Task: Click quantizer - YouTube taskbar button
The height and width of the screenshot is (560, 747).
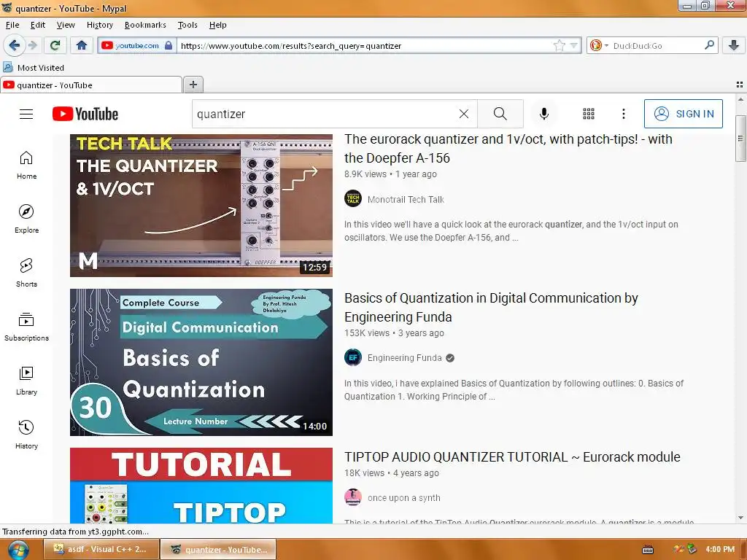Action: coord(218,549)
